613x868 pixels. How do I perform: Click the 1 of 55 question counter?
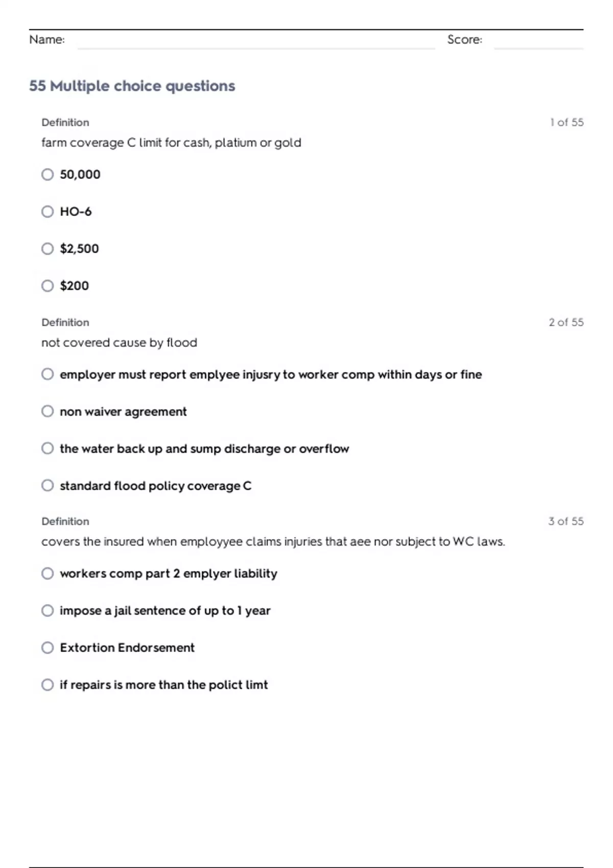[x=567, y=123]
